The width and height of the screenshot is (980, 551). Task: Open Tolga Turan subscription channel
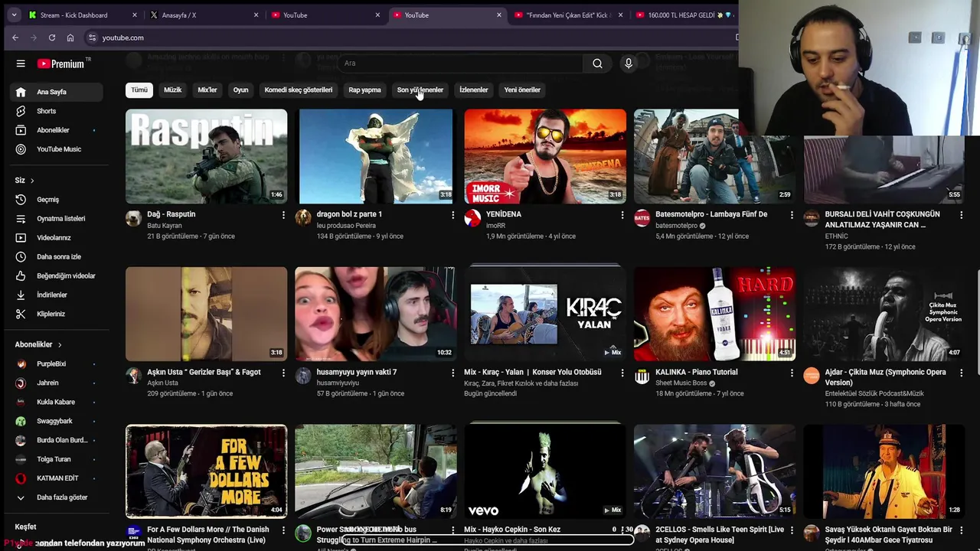[57, 459]
